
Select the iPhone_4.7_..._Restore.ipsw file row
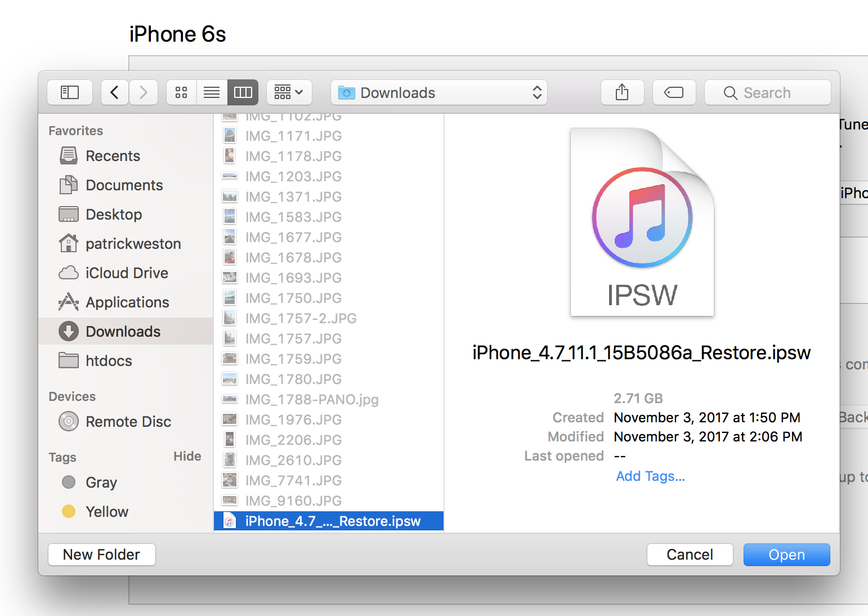[329, 521]
